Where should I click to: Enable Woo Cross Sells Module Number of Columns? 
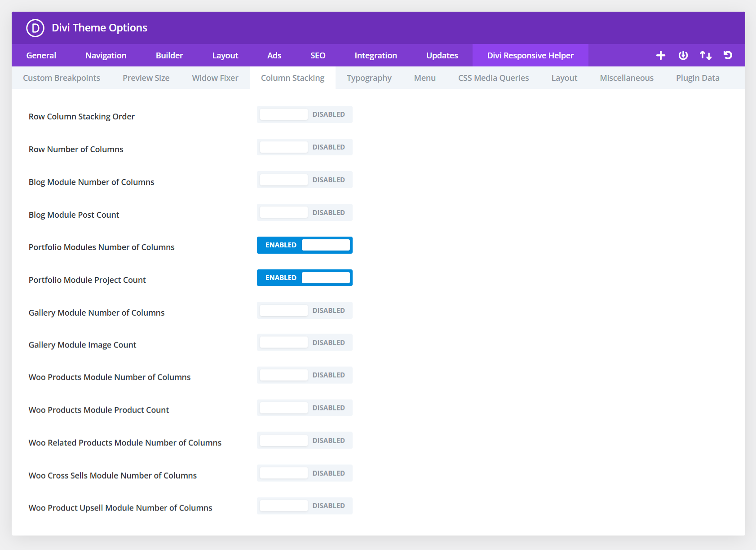(305, 473)
